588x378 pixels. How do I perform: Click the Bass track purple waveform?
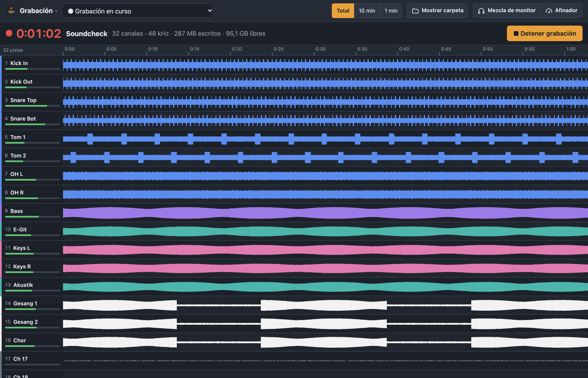(325, 213)
